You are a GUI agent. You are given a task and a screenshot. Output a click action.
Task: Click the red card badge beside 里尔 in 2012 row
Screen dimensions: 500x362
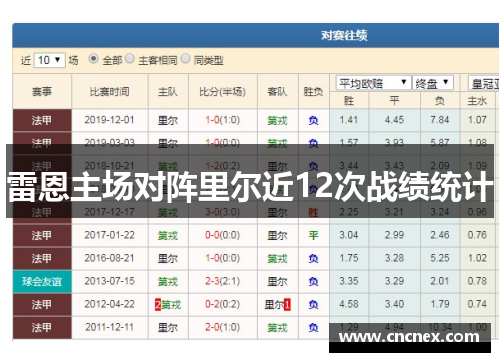point(287,305)
